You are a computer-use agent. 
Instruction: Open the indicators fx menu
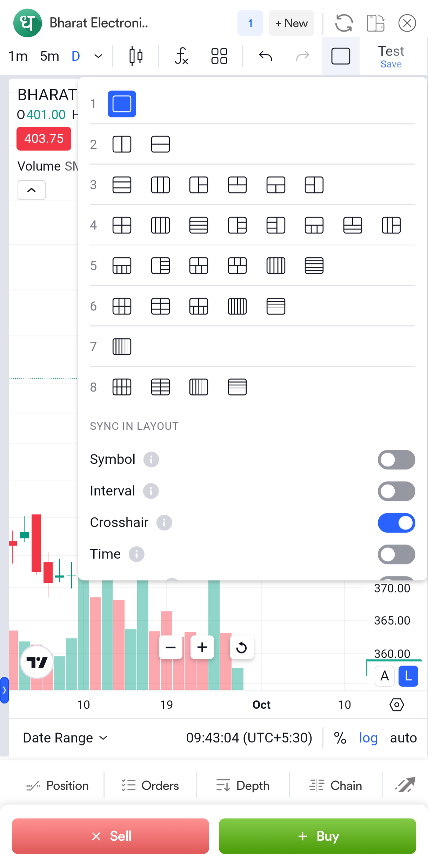point(181,56)
